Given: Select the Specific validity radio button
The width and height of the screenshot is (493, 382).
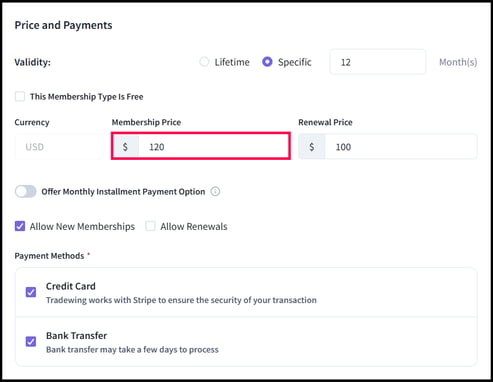Looking at the screenshot, I should (267, 62).
